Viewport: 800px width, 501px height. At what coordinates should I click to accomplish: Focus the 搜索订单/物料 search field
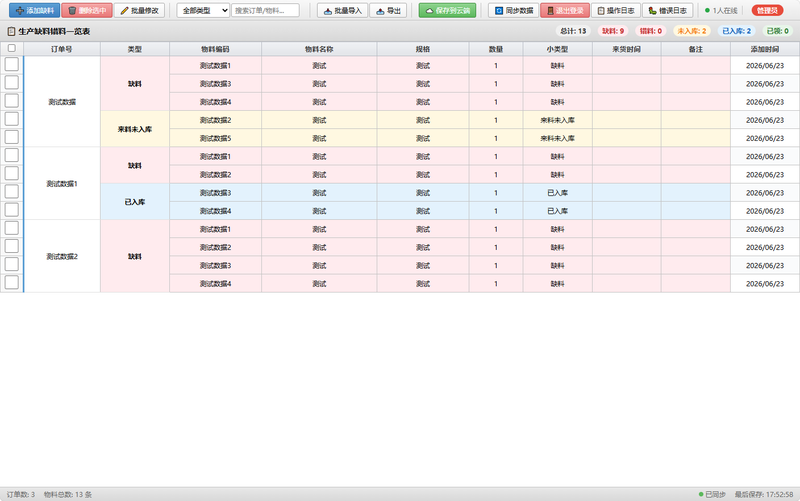click(265, 10)
